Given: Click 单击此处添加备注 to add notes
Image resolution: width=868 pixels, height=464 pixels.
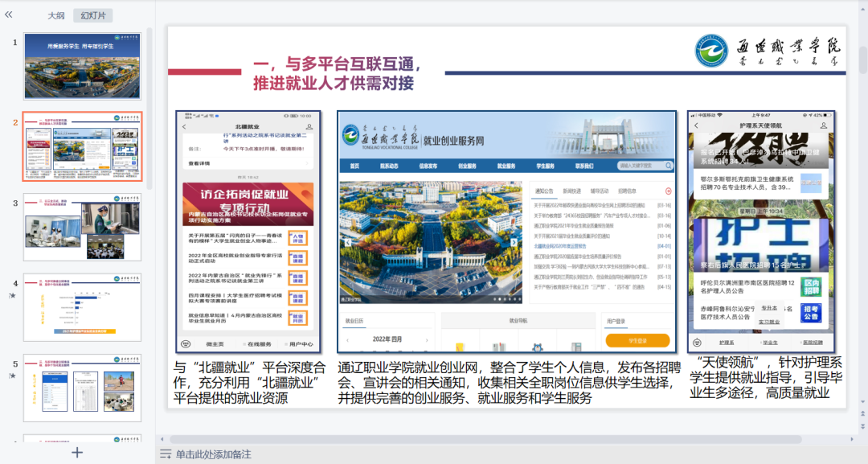Looking at the screenshot, I should tap(213, 454).
